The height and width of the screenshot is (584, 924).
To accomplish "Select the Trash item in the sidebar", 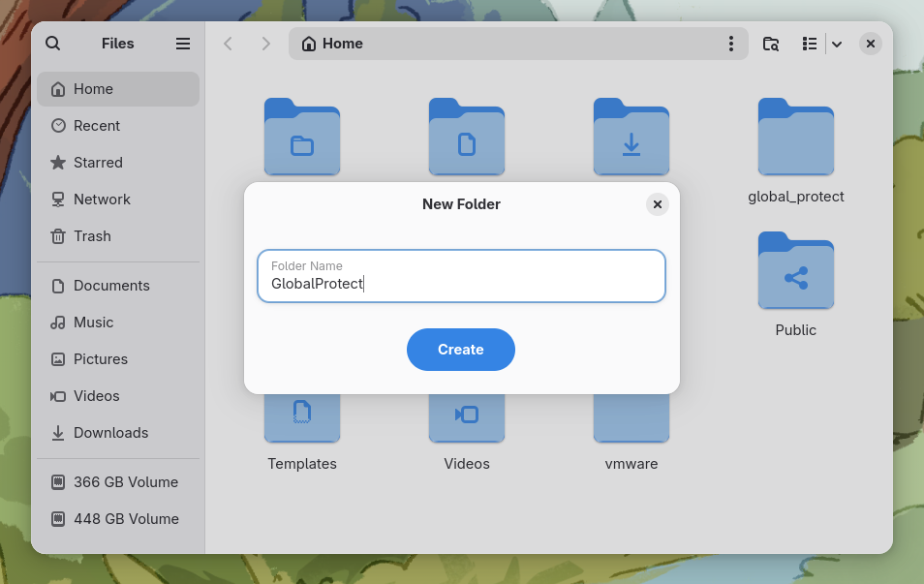I will click(92, 235).
